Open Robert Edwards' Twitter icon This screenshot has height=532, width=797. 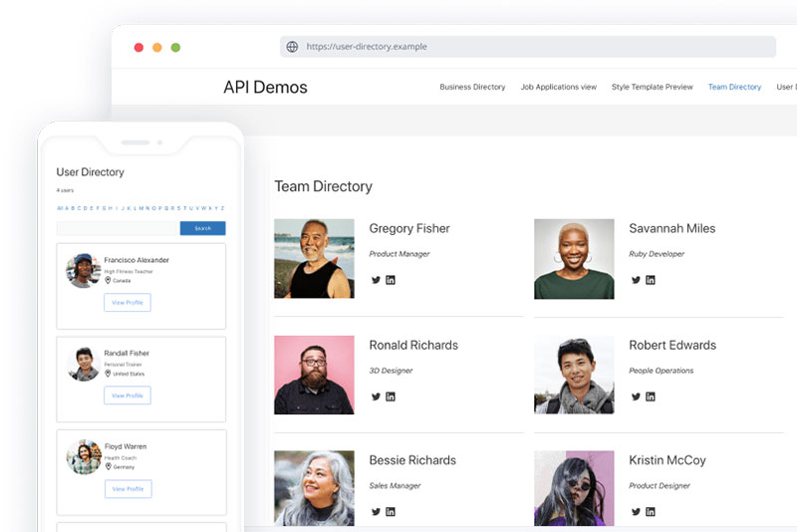(x=636, y=397)
